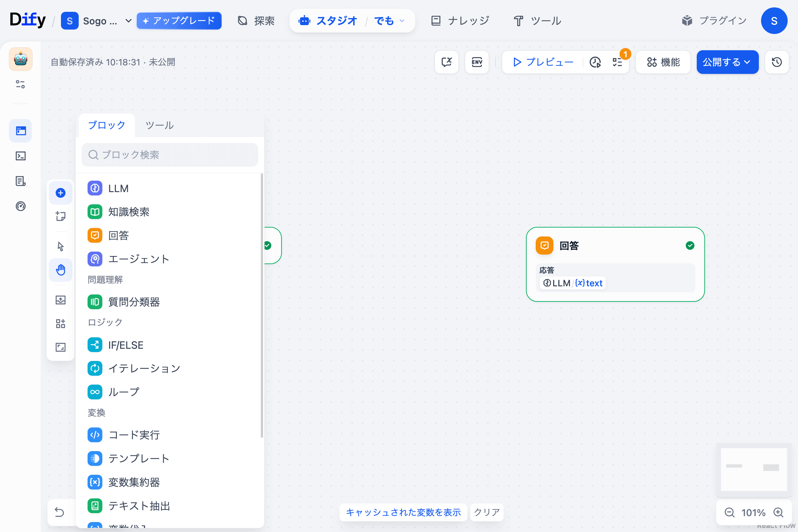Image resolution: width=798 pixels, height=532 pixels.
Task: Switch to the ツール tab in block panel
Action: 160,125
